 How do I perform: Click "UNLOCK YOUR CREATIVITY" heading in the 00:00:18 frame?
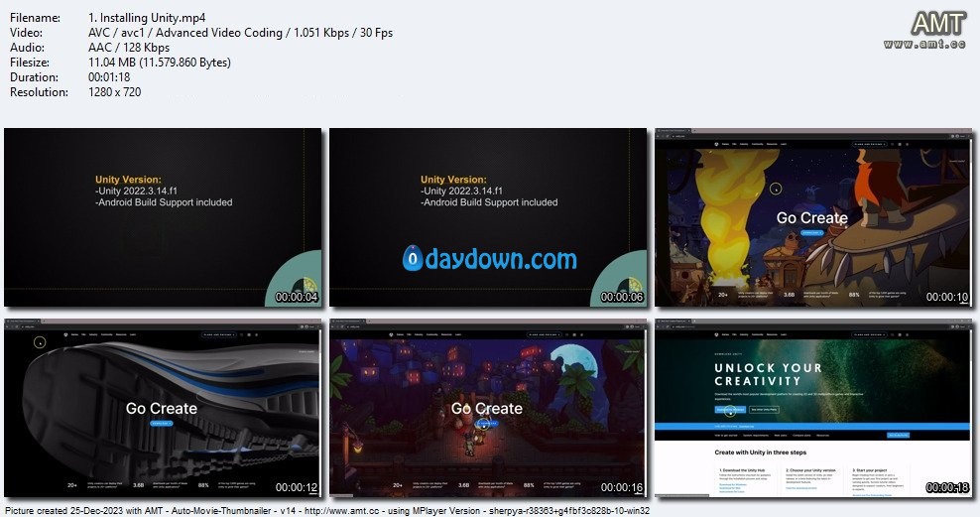[x=768, y=374]
